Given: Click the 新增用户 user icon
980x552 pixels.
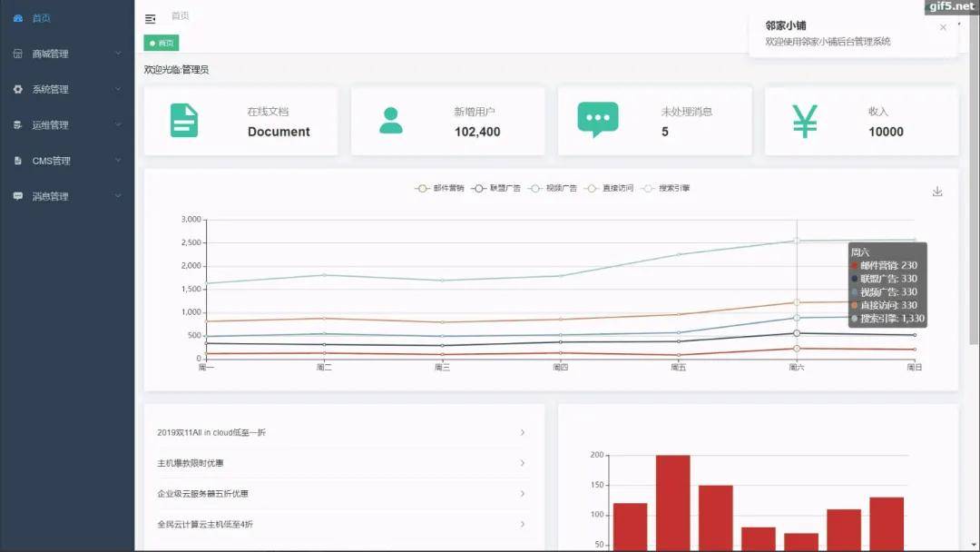Looking at the screenshot, I should (391, 121).
